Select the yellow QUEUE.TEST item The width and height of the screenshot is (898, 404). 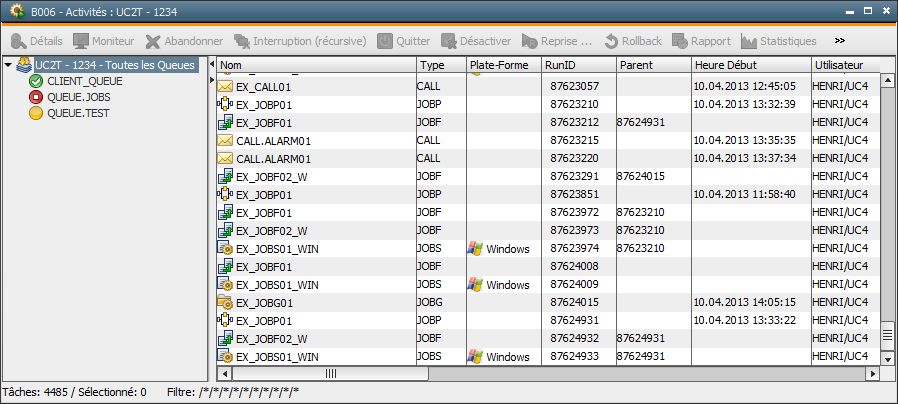click(36, 113)
